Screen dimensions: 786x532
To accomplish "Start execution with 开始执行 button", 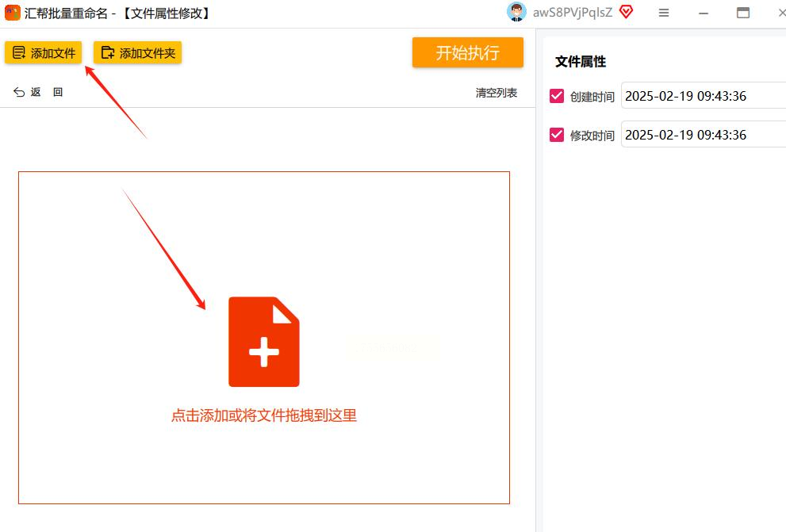I will tap(468, 52).
